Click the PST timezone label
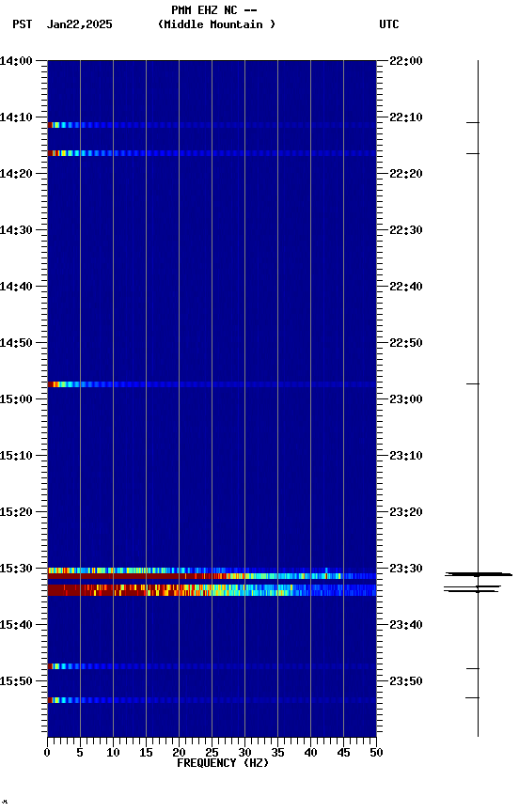519x812 pixels. coord(23,24)
